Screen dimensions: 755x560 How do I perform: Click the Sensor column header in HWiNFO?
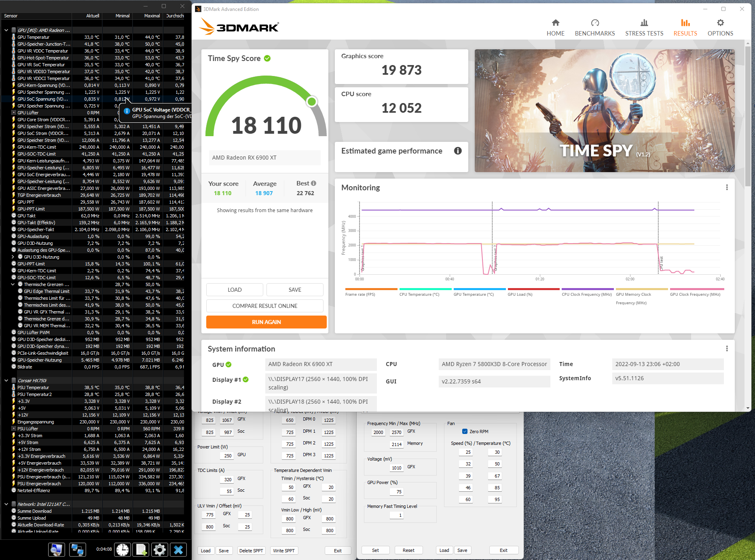pos(36,16)
